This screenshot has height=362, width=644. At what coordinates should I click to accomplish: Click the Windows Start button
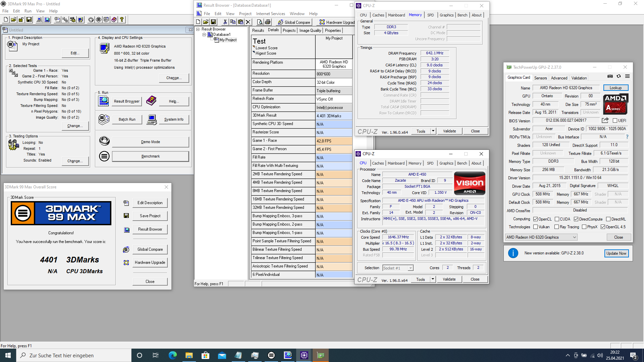8,355
